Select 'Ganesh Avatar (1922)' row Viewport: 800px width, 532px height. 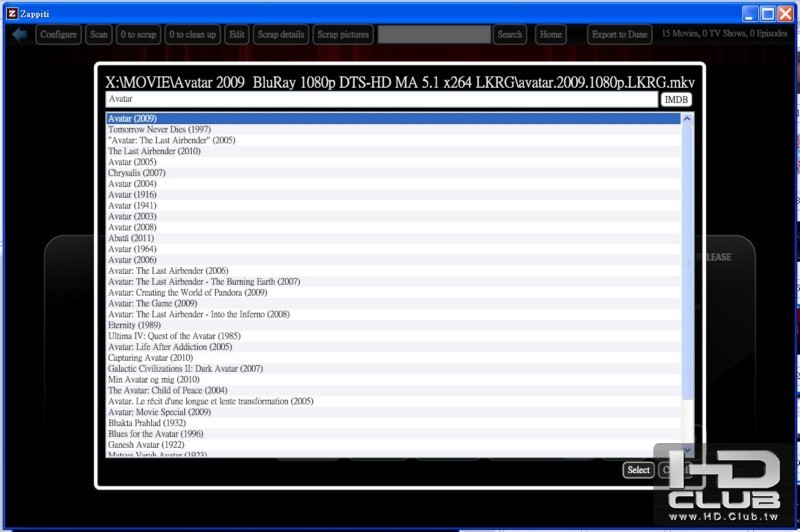pos(393,445)
